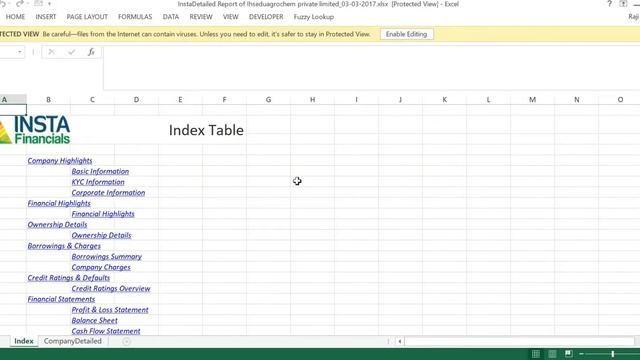This screenshot has width=640, height=360.
Task: Select column E header
Action: coord(180,99)
